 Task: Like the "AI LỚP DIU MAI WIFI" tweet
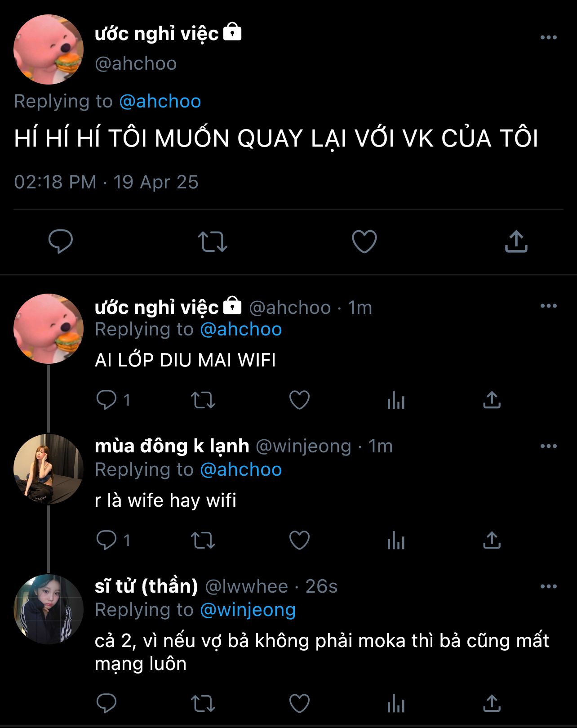pyautogui.click(x=299, y=400)
